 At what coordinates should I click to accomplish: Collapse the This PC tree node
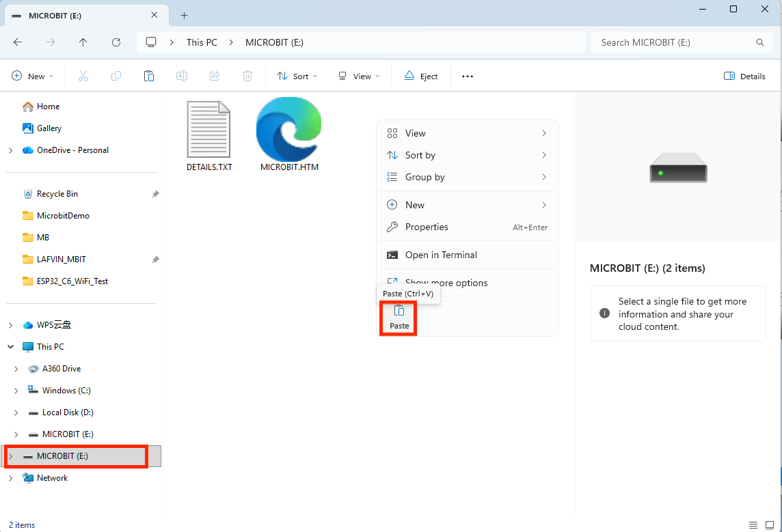pos(10,347)
